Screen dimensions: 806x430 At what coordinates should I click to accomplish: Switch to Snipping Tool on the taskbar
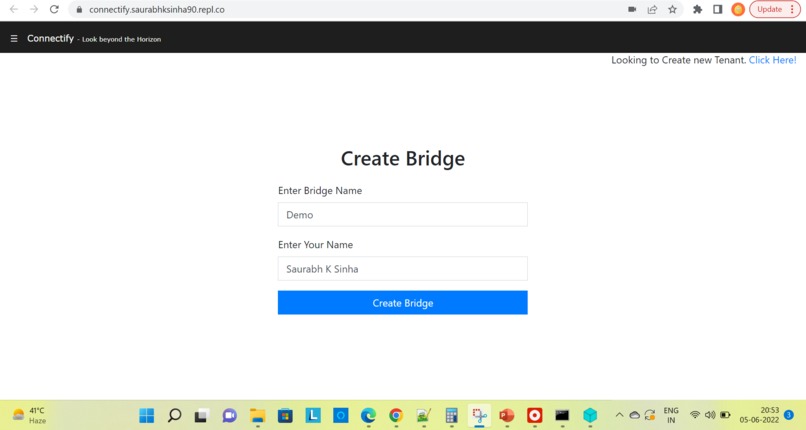[x=479, y=415]
